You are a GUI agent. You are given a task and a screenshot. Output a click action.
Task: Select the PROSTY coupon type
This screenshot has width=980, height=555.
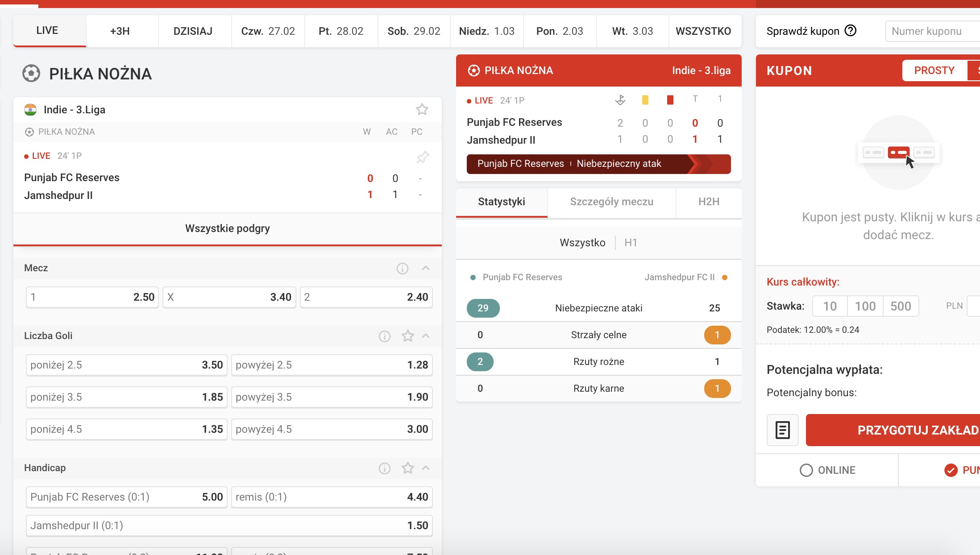click(x=934, y=70)
